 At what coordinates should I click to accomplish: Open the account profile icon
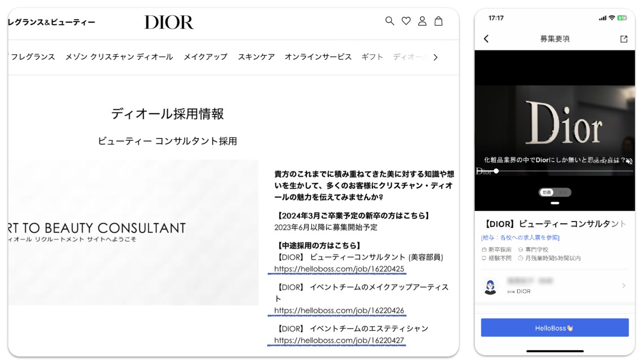[422, 21]
